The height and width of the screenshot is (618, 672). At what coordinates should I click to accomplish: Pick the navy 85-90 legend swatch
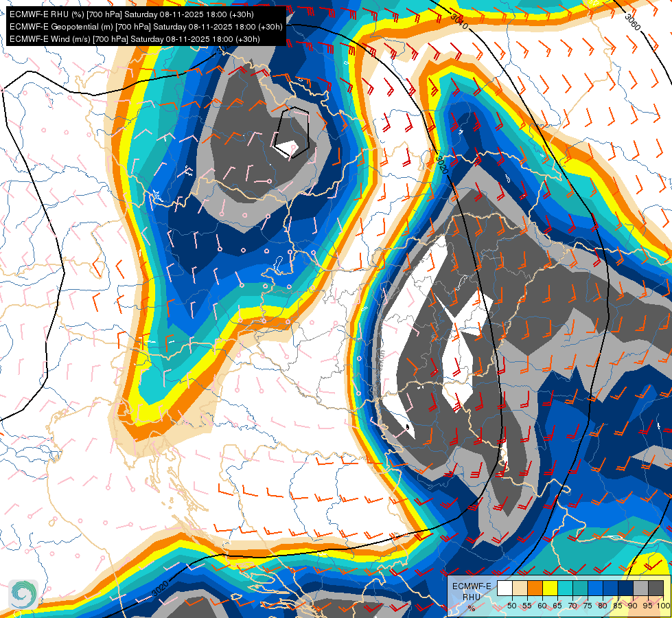click(x=626, y=588)
